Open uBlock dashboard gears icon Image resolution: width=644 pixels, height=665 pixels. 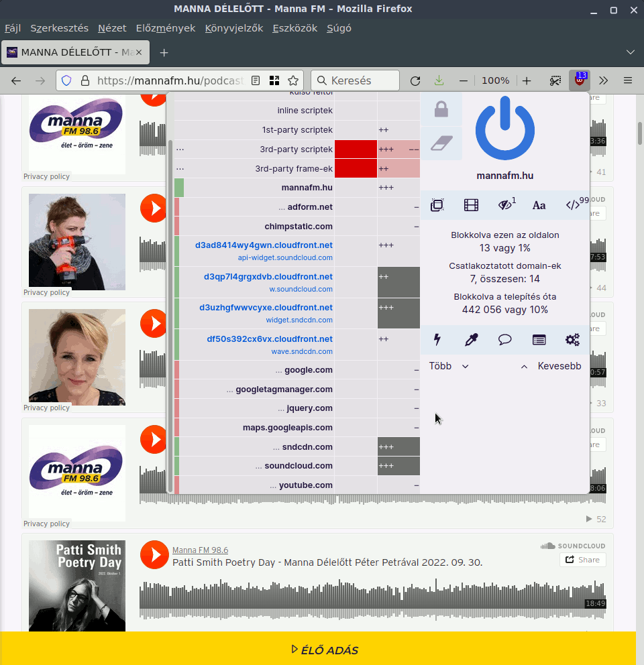573,340
